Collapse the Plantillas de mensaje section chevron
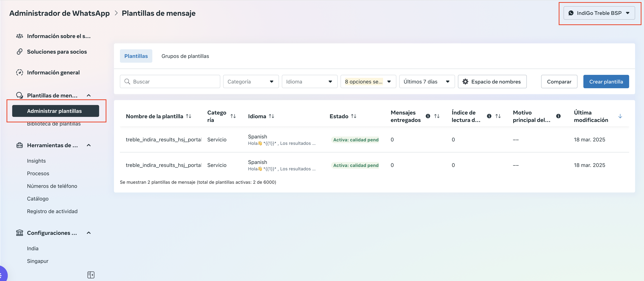The width and height of the screenshot is (644, 281). pos(89,95)
